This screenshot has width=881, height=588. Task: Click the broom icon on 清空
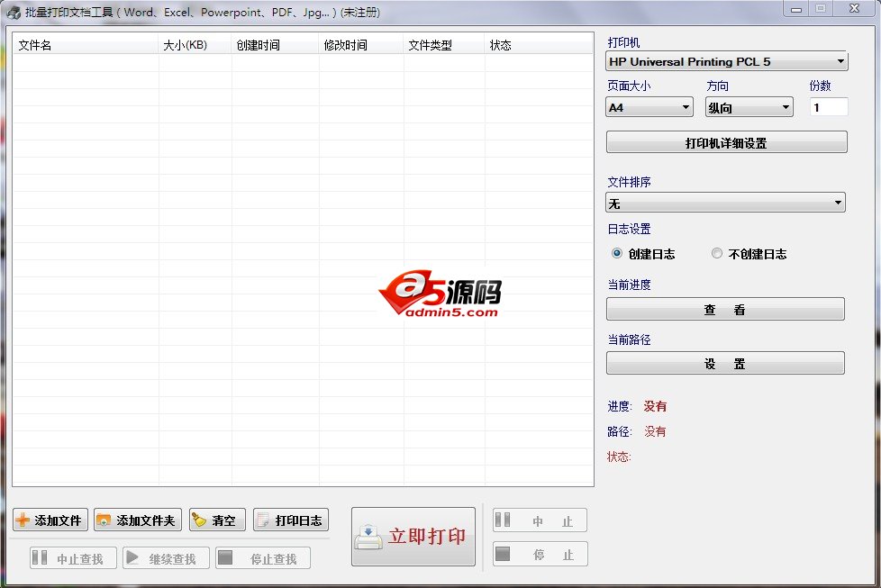pyautogui.click(x=199, y=520)
